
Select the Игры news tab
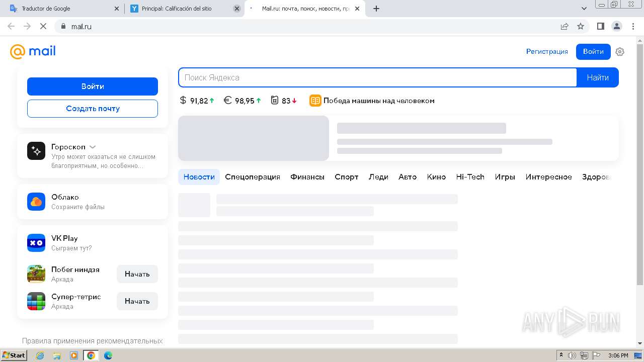(x=505, y=177)
